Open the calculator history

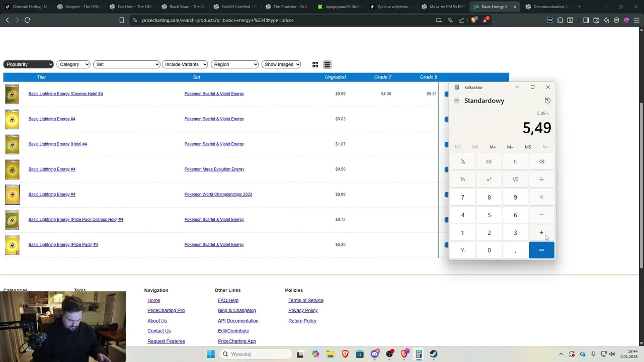click(547, 101)
